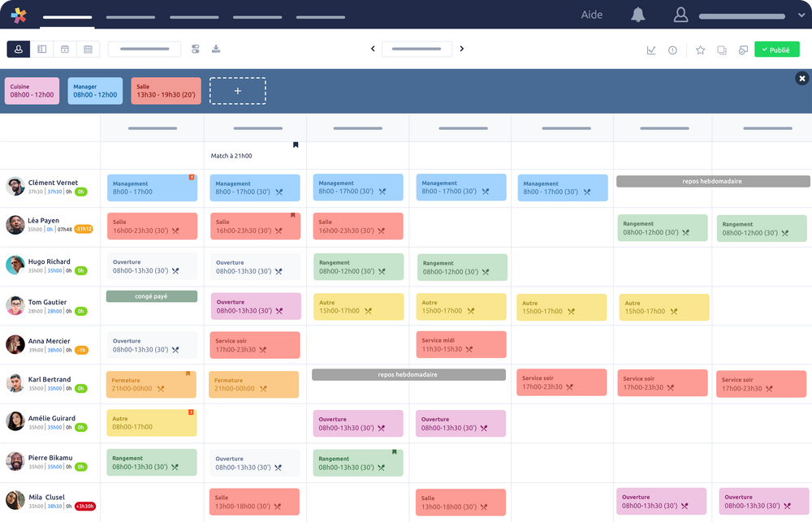This screenshot has height=522, width=812.
Task: Open the Aide menu
Action: (592, 15)
